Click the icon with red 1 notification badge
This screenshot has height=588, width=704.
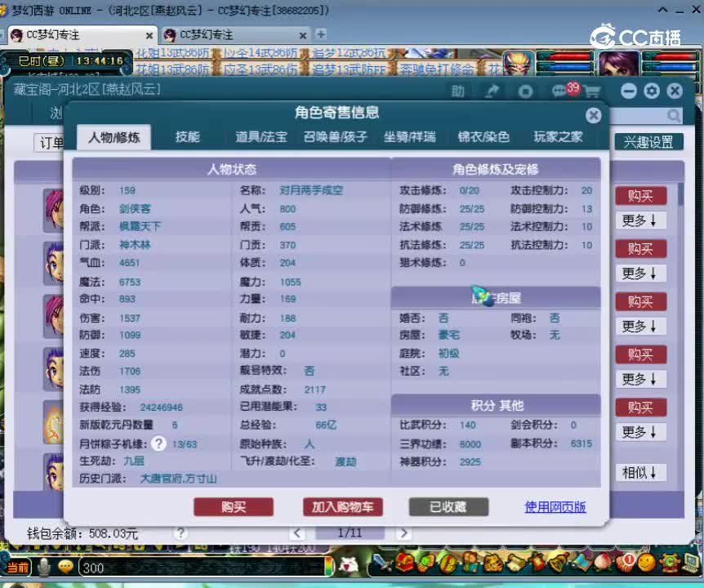[x=625, y=563]
